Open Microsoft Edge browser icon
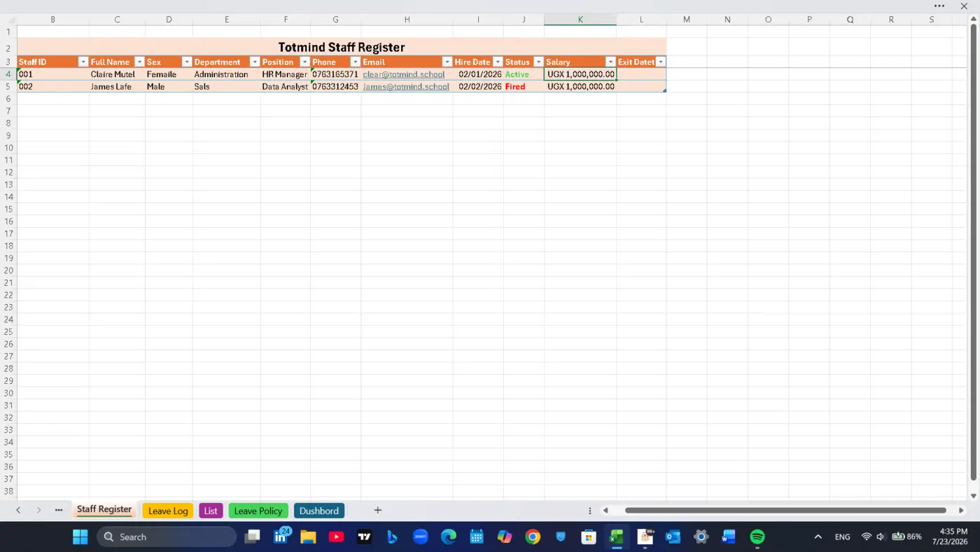 [449, 537]
